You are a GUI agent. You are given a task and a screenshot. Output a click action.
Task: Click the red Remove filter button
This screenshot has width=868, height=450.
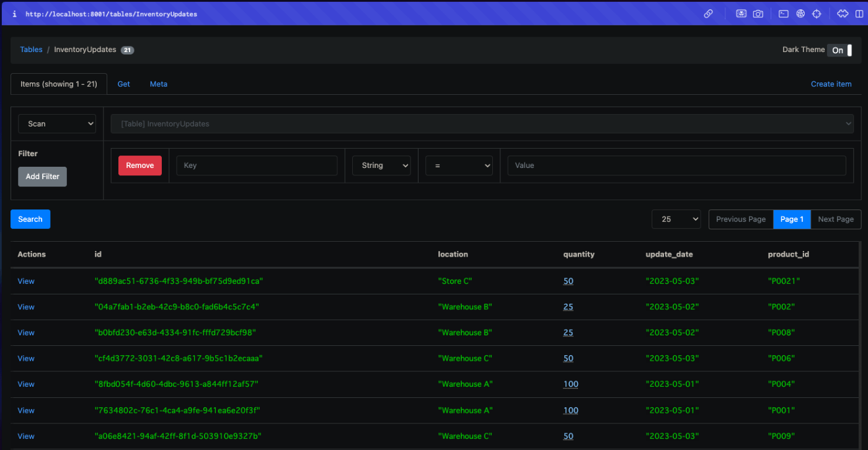140,165
